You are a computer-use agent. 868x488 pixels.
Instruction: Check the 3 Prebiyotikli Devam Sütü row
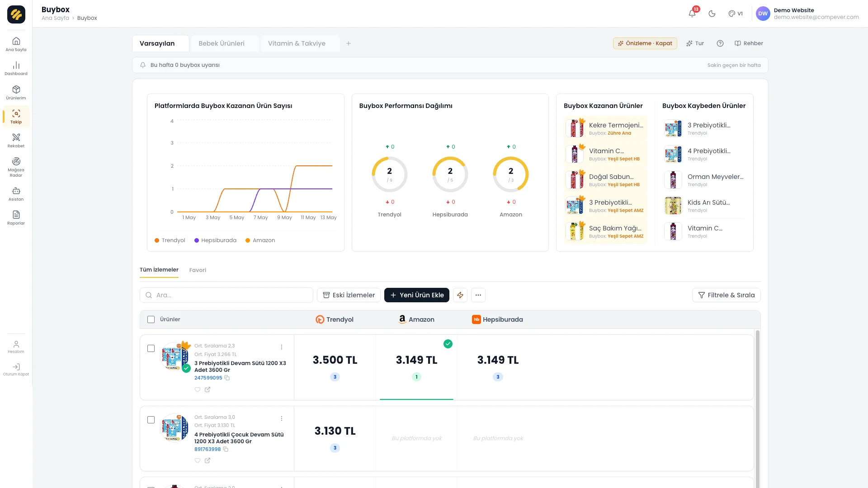[151, 348]
